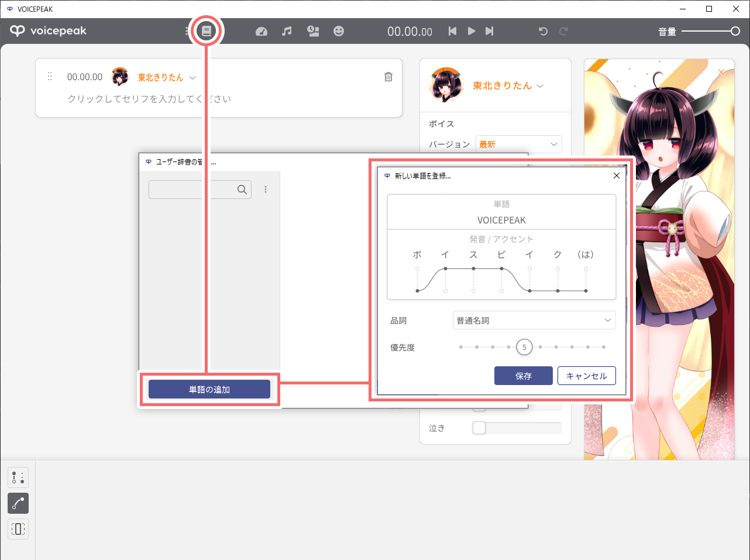Start playback with the play button
750x560 pixels.
point(471,31)
